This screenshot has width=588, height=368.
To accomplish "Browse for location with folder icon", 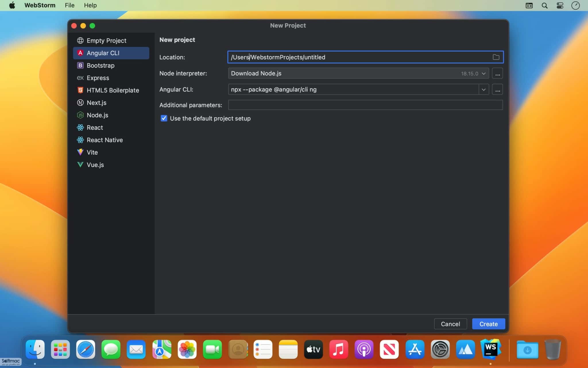I will (496, 57).
